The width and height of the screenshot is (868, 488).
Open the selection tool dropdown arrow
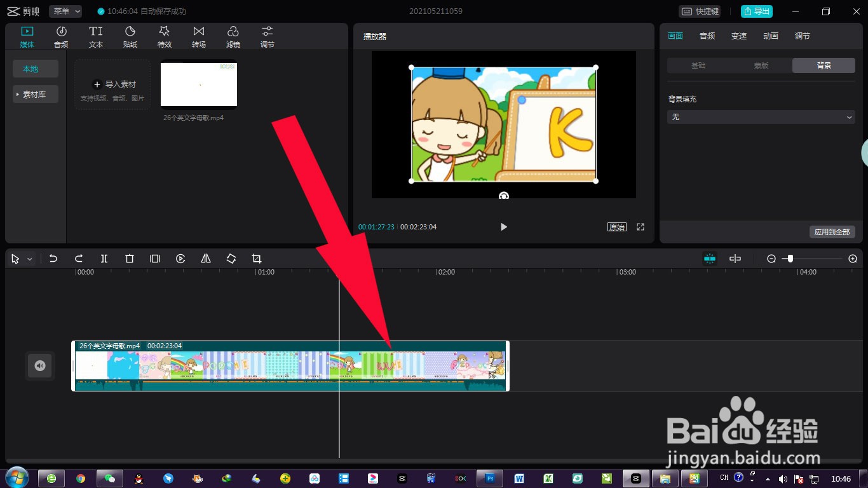pos(29,259)
